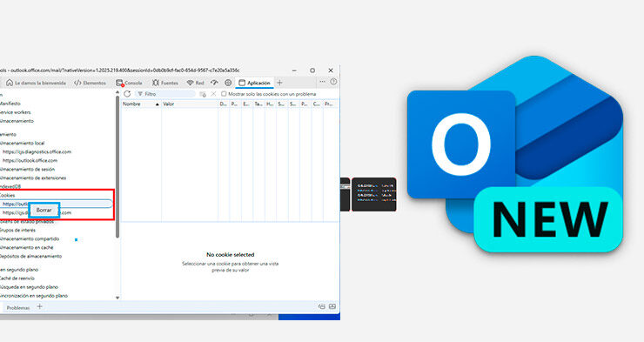Select cjs.diagnostics.office.com under Almacenamiento local
Screen dimensions: 644x342
37,151
